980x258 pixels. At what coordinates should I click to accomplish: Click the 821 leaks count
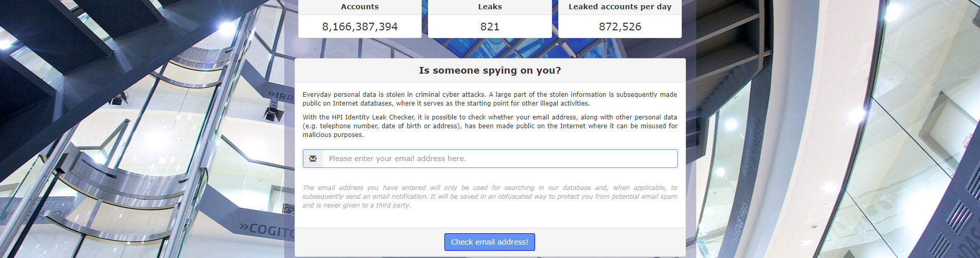tap(490, 27)
